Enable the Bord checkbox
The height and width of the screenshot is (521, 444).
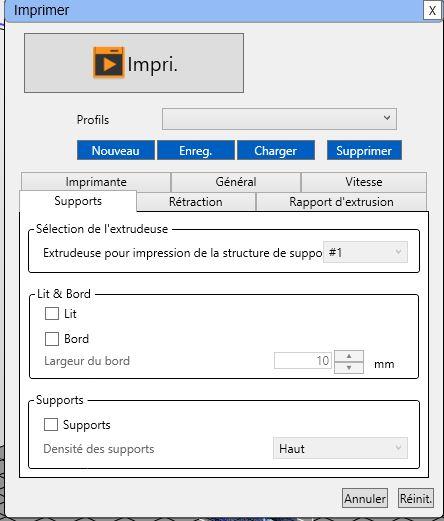52,339
